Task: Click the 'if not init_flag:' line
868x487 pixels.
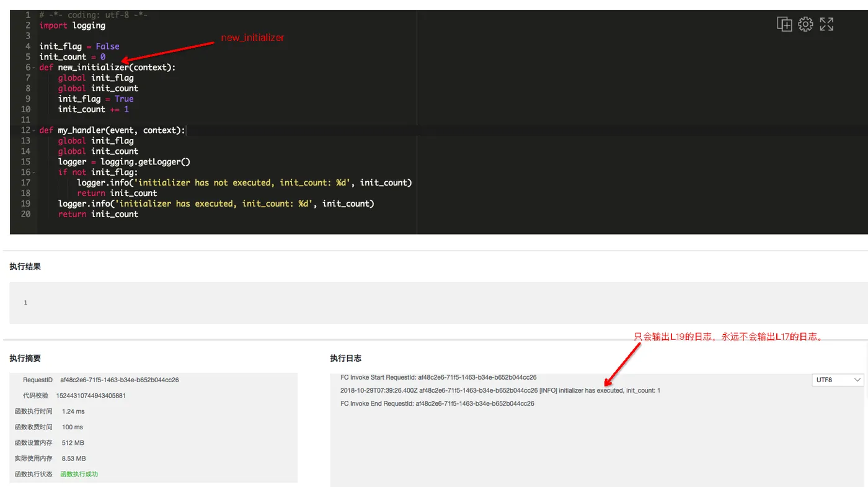Action: [x=98, y=172]
